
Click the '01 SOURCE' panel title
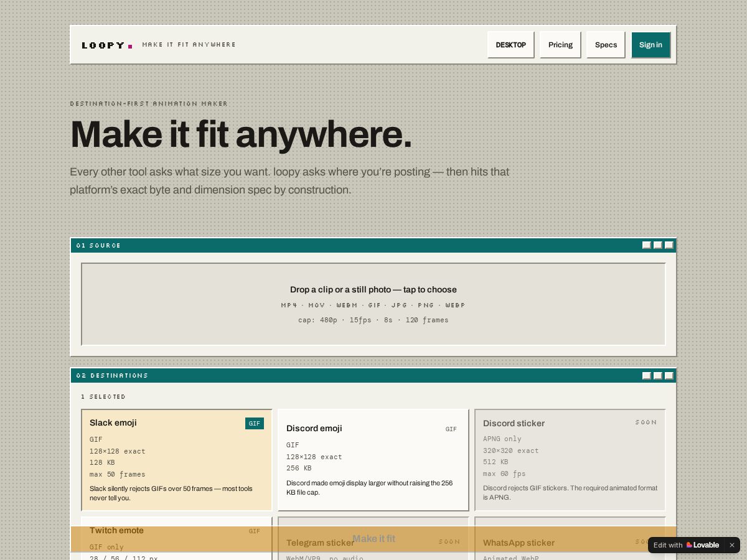coord(98,245)
